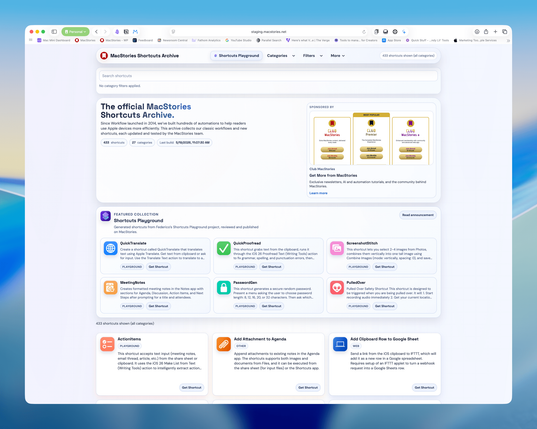Click the blue M extension icon in toolbar

tap(135, 31)
